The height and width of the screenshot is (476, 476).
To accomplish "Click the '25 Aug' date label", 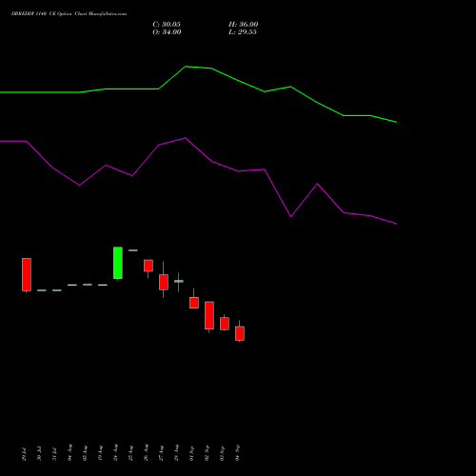I will (130, 453).
